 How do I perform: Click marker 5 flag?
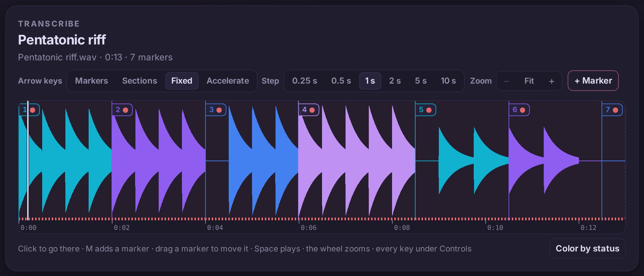(x=426, y=110)
